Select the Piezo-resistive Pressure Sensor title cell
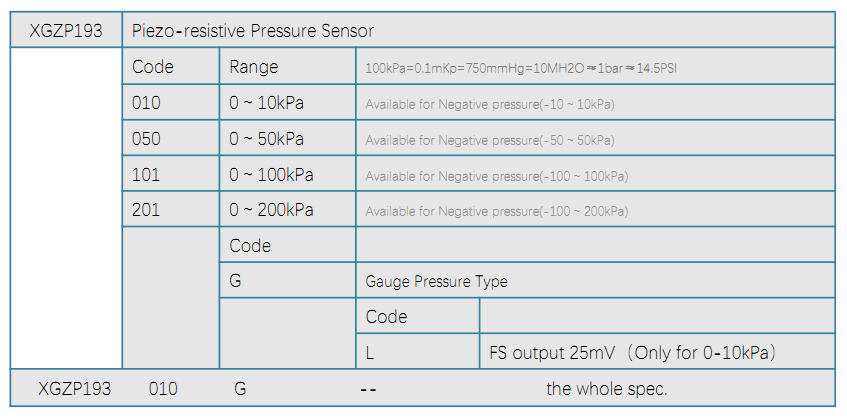 (x=479, y=30)
